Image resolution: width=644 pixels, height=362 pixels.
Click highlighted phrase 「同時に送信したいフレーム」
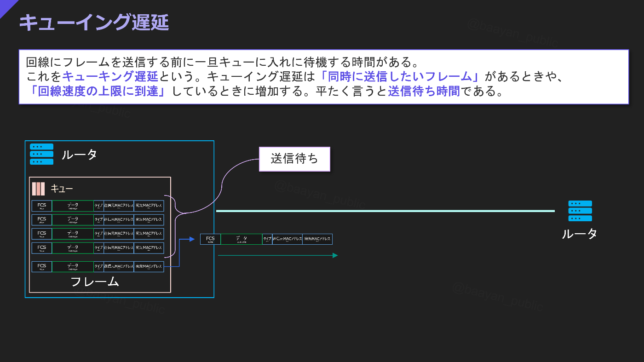[x=400, y=76]
